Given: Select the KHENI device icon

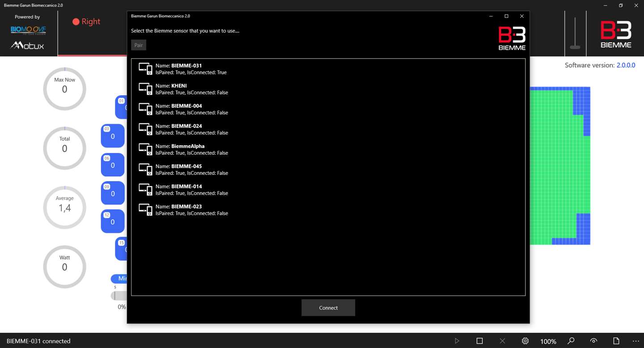Looking at the screenshot, I should pyautogui.click(x=145, y=89).
